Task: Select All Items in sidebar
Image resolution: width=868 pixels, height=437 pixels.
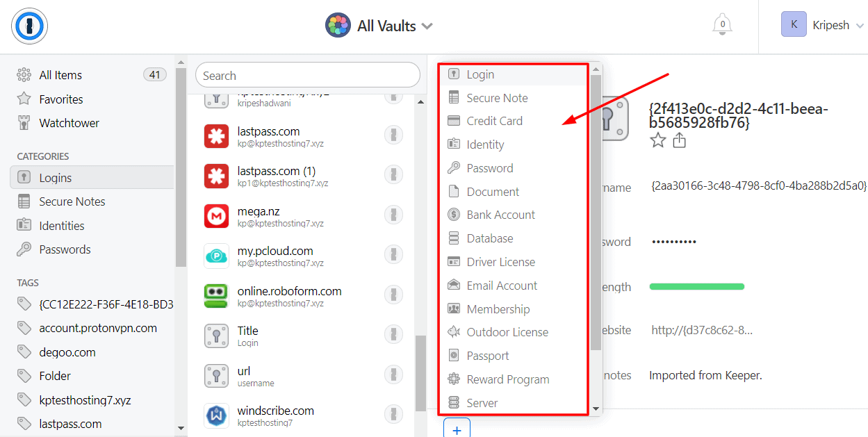Action: (x=92, y=75)
